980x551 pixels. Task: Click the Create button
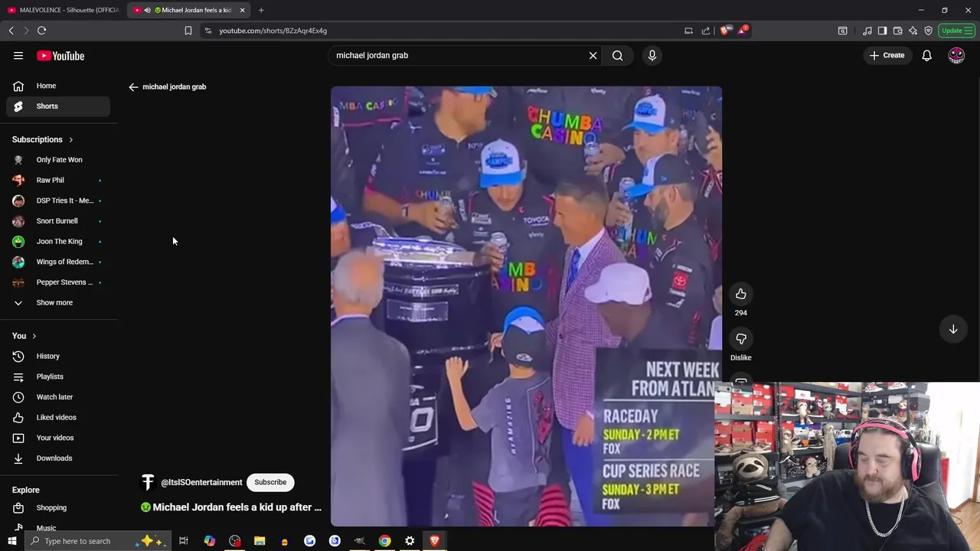point(887,55)
